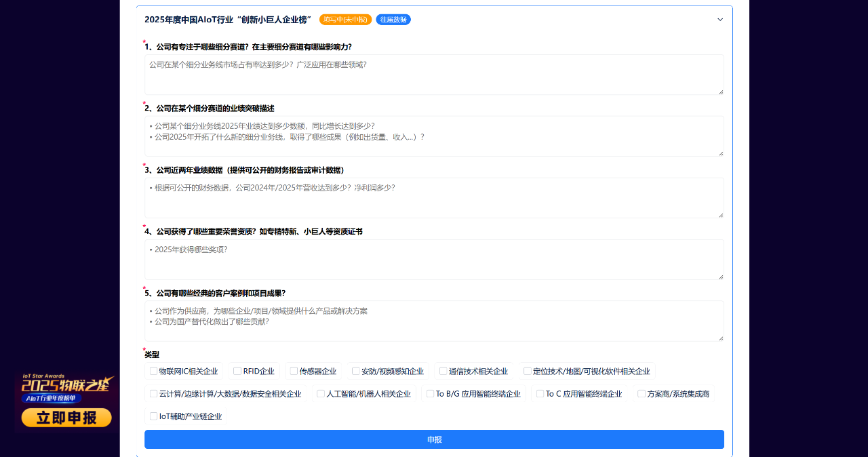Select 方案商/系统集成商 checkbox
The width and height of the screenshot is (868, 457).
[641, 393]
